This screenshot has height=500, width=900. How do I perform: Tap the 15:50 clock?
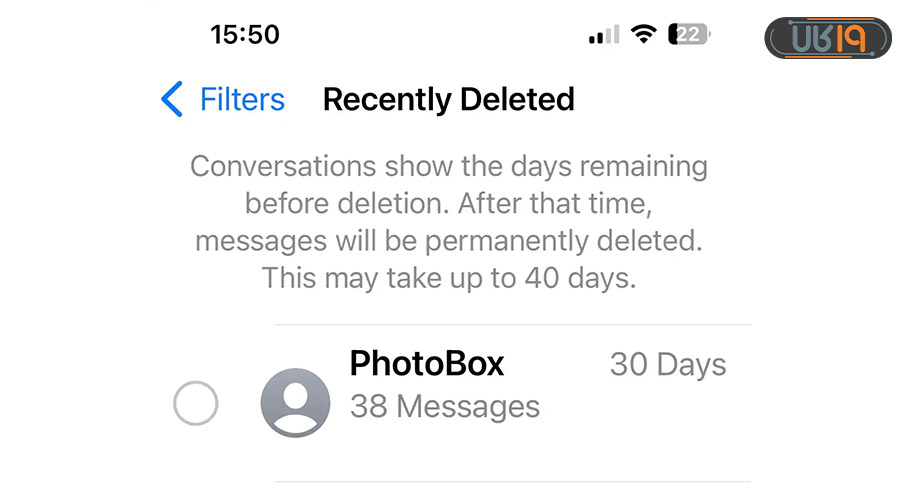tap(244, 34)
